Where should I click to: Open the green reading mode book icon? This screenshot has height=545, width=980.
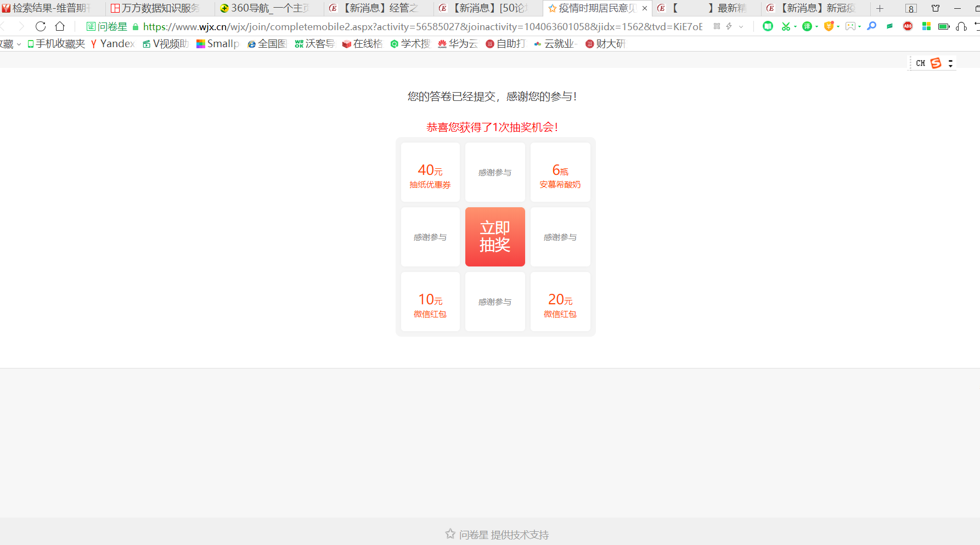(x=768, y=26)
